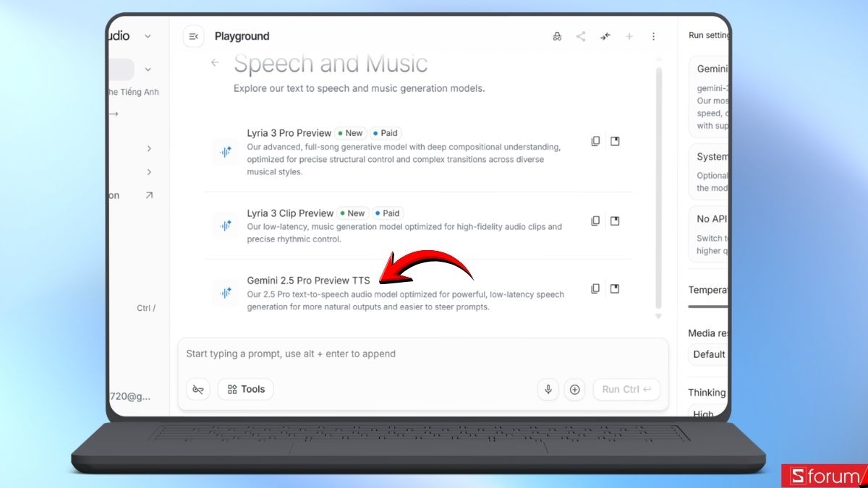Click the Tiếng Anh text in the sidebar
Viewport: 868px width, 488px height.
click(140, 92)
